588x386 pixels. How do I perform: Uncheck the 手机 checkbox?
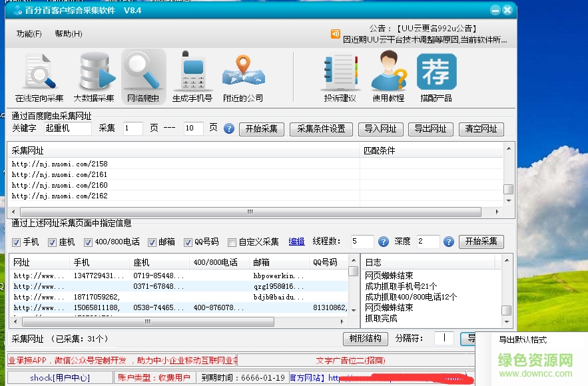[17, 242]
